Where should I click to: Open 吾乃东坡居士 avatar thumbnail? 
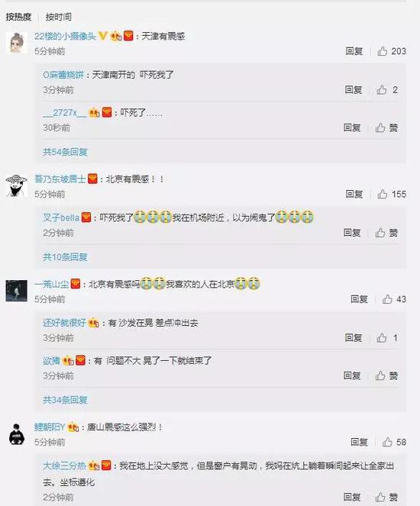coord(17,185)
